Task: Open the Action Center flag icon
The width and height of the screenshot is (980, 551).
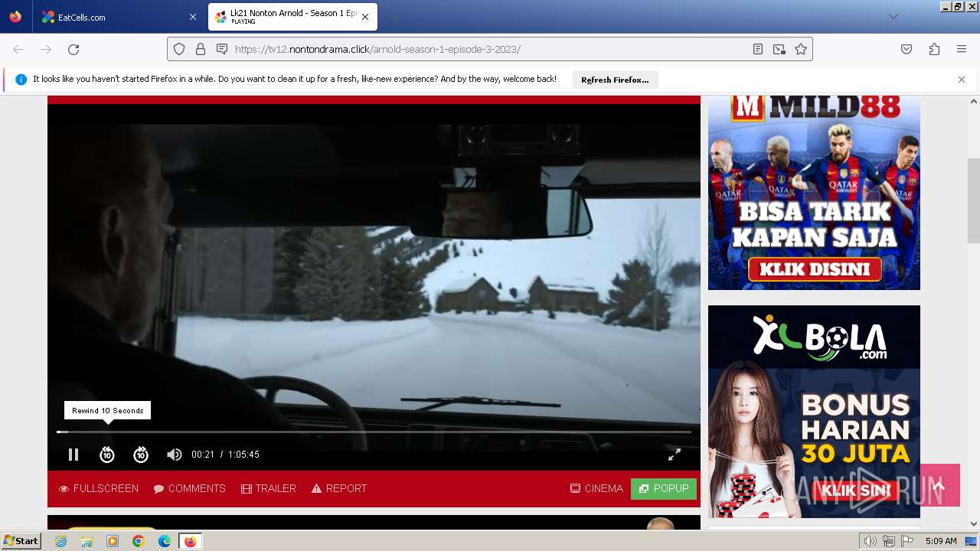Action: (907, 541)
